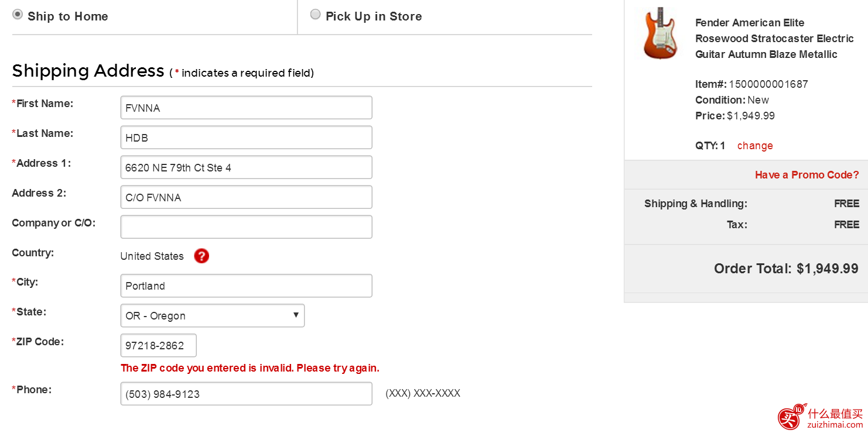Click the Address 2 field with C/O FVNNA

(x=246, y=197)
